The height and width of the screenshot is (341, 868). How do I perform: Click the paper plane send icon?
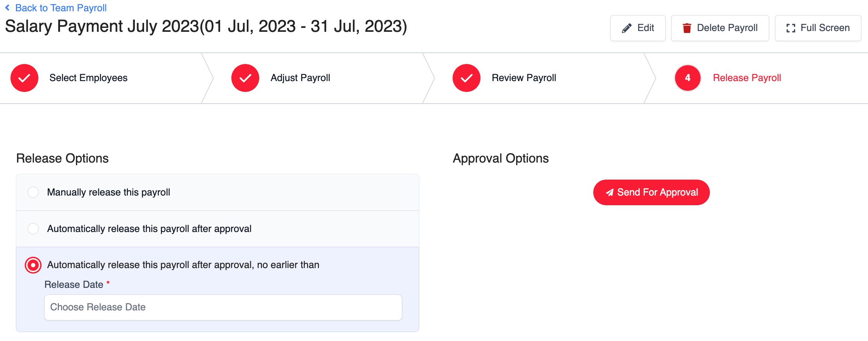tap(610, 192)
